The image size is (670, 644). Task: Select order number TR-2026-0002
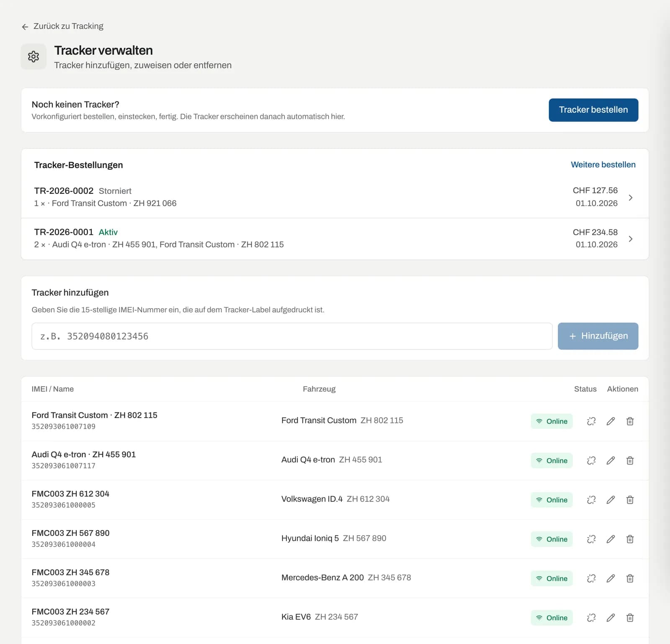click(64, 191)
